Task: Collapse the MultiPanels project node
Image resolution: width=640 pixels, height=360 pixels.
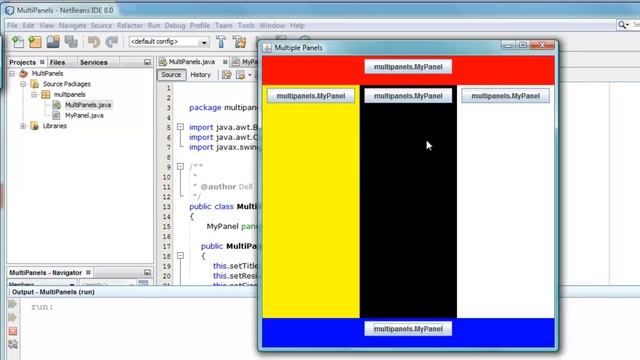Action: 12,73
